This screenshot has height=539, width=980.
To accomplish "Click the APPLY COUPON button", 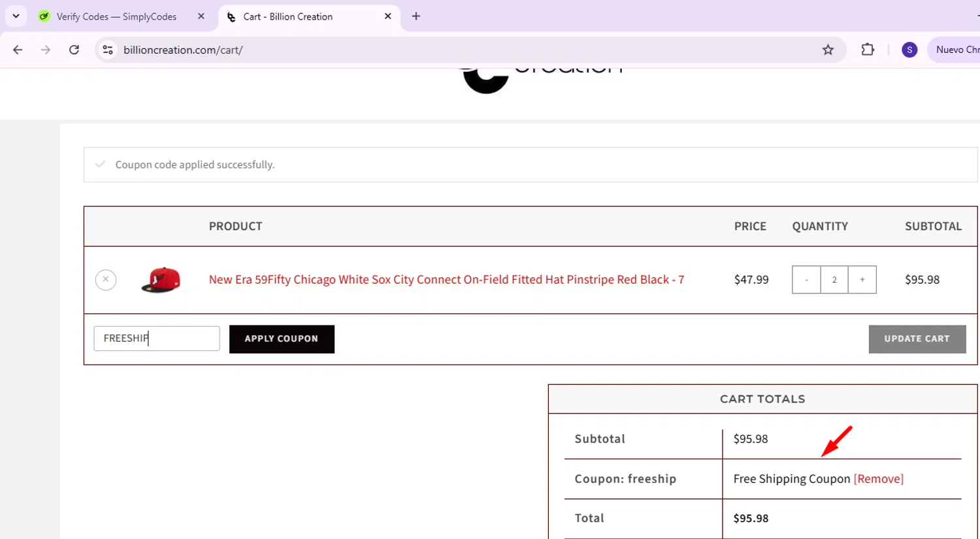I will click(x=282, y=339).
